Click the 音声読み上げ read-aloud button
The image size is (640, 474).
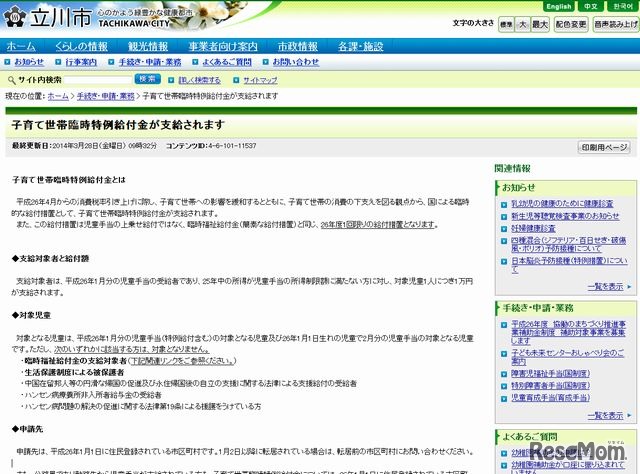(x=616, y=24)
